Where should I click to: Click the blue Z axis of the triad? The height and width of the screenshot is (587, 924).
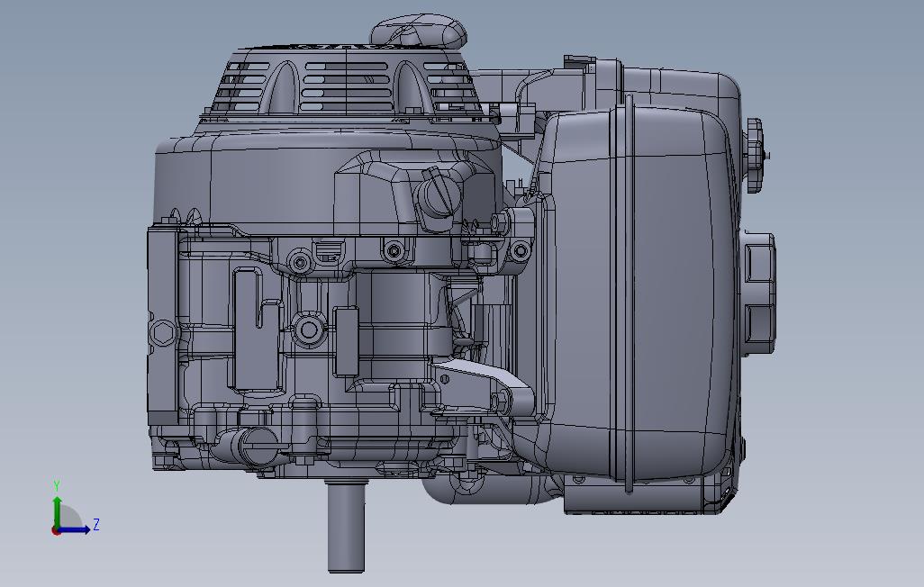click(x=75, y=529)
